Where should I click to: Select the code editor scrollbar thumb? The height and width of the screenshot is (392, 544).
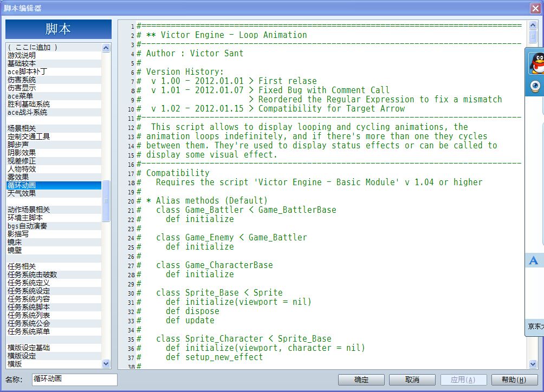533,36
